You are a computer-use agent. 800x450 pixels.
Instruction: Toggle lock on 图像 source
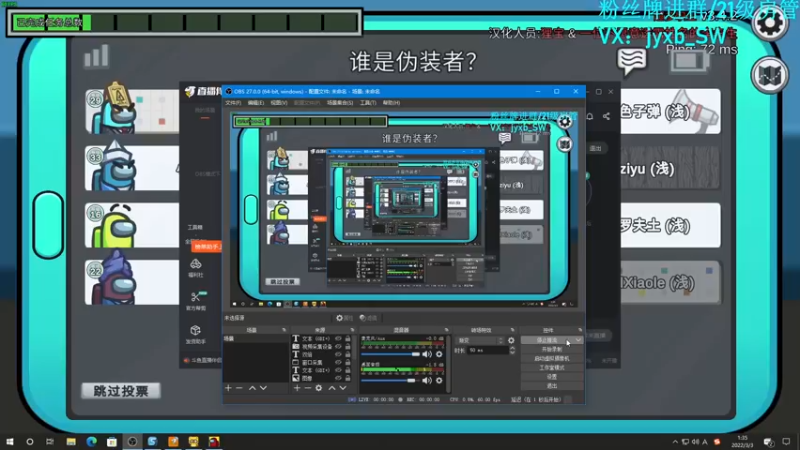(348, 379)
